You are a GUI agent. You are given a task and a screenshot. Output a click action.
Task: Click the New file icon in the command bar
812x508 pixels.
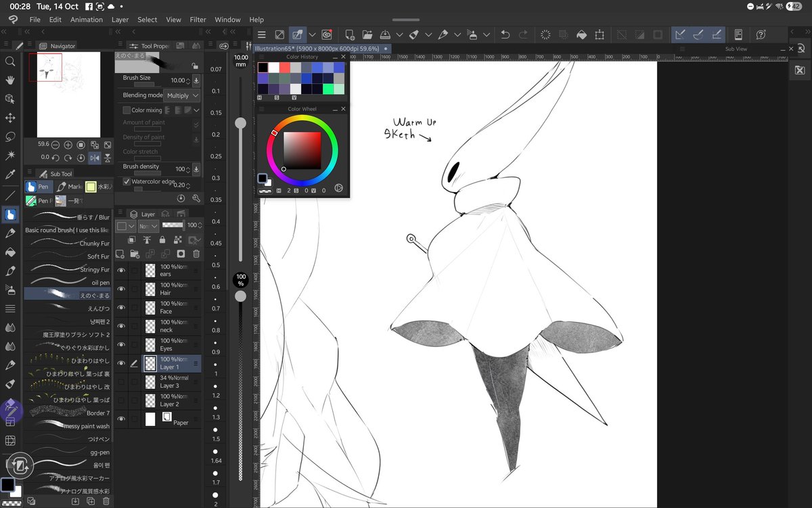click(349, 34)
